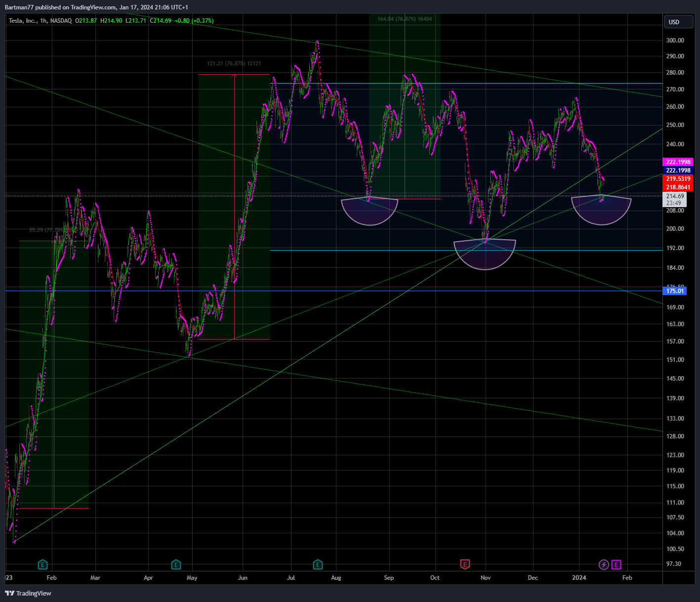
Task: Click the Sep label on time axis
Action: click(389, 578)
